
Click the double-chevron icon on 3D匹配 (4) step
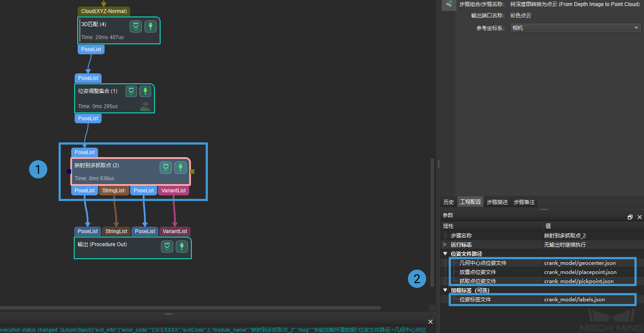tap(136, 26)
